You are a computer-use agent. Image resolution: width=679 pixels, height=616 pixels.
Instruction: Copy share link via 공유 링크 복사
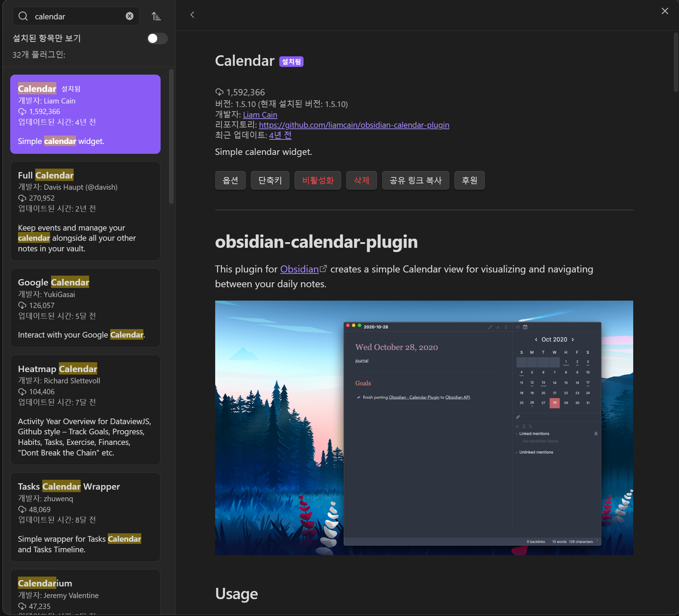click(415, 181)
